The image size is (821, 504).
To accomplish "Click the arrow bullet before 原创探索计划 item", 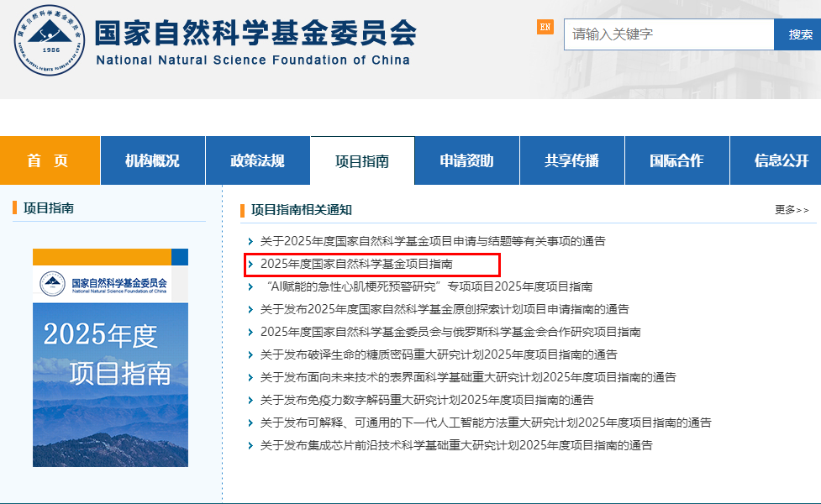I will click(x=250, y=309).
